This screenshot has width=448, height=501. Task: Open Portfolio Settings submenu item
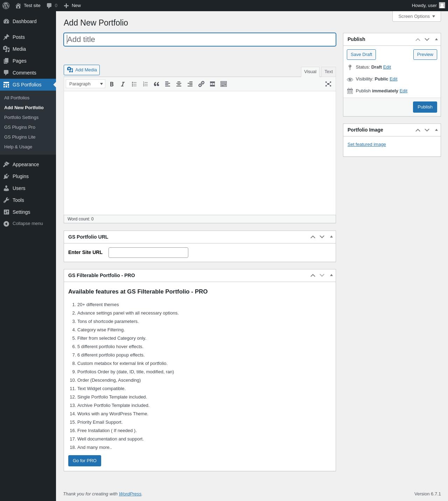pos(28,118)
